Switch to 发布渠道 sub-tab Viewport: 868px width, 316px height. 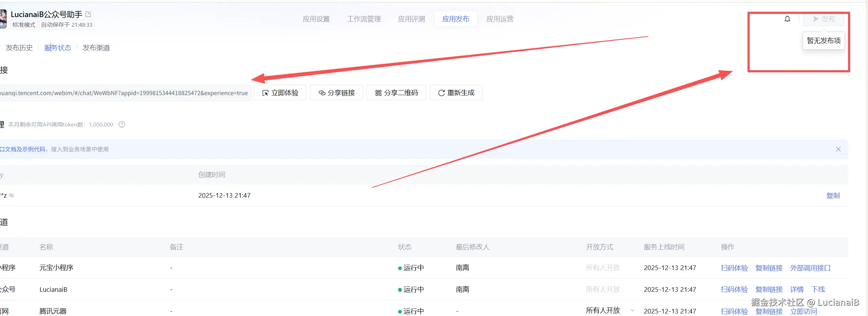pos(96,48)
